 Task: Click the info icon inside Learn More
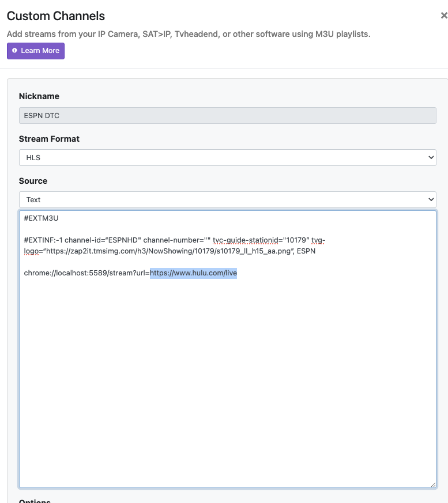[x=15, y=51]
